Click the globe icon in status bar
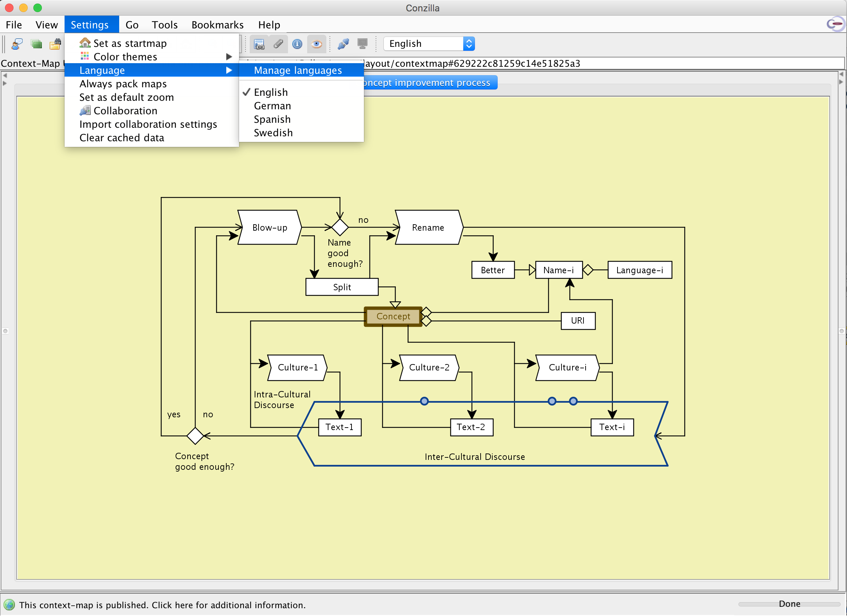 pos(9,605)
